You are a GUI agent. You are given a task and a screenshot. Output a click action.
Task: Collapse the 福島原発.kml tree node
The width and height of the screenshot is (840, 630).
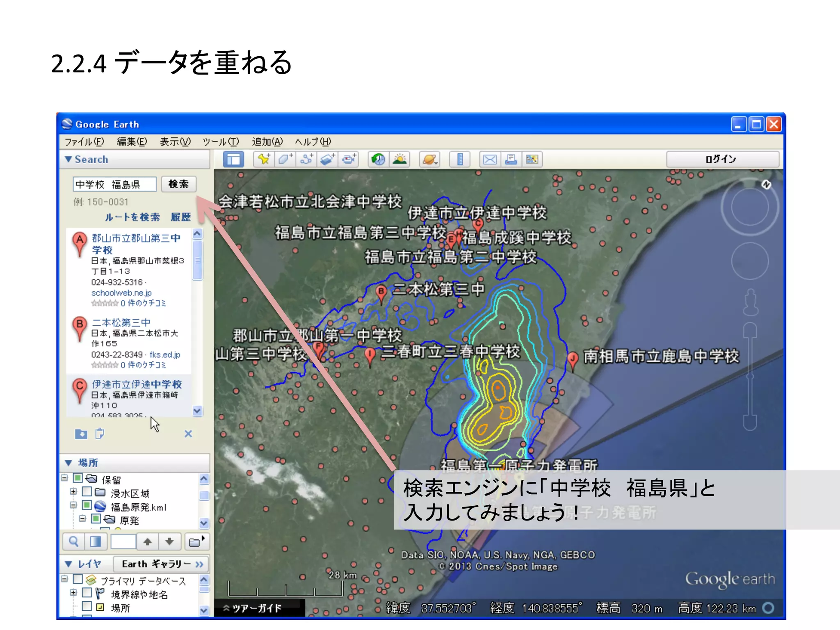tap(73, 505)
